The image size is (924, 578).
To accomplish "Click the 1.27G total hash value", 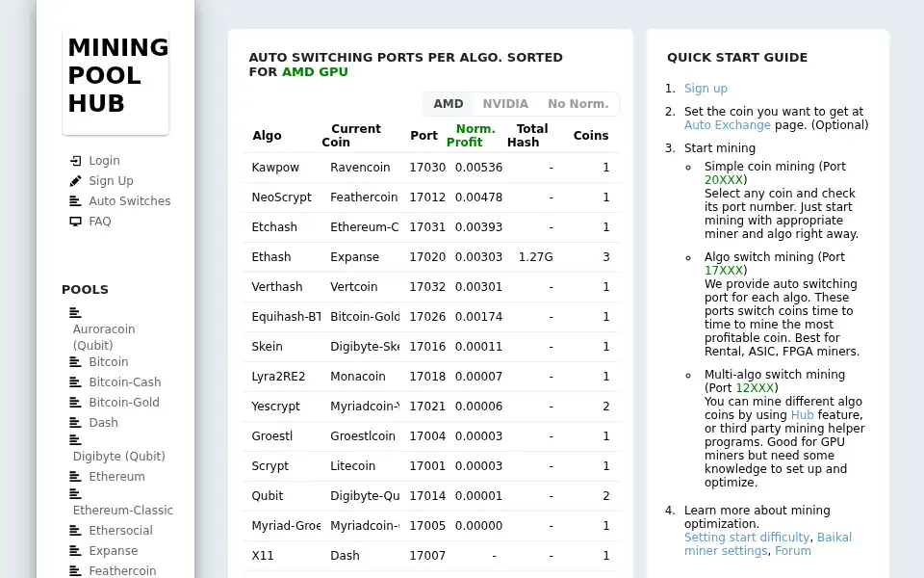I will pyautogui.click(x=536, y=257).
